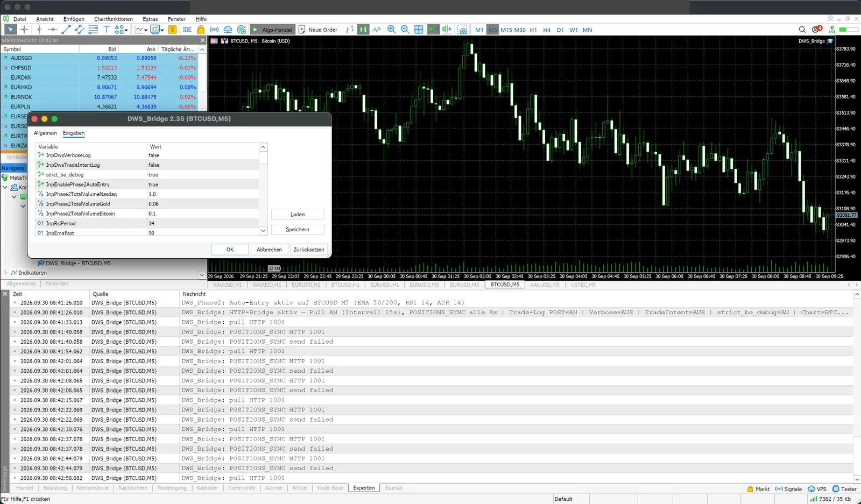Switch chart timeframe to D1
This screenshot has width=861, height=504.
(560, 30)
